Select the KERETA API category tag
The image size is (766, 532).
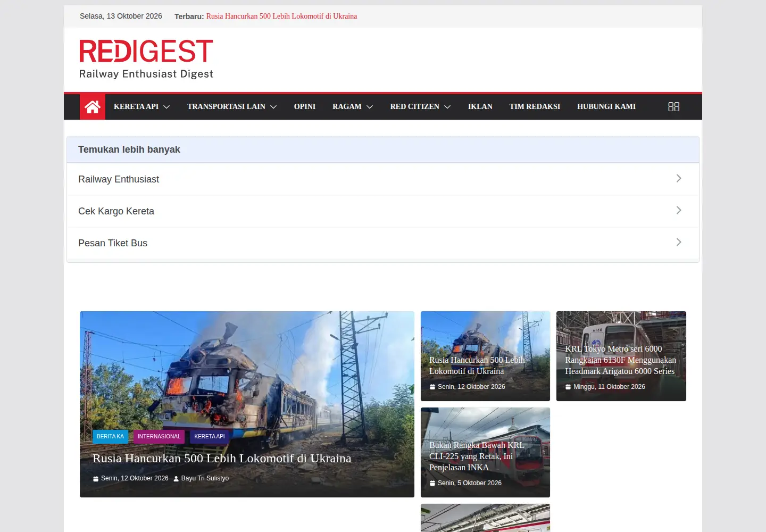tap(210, 437)
